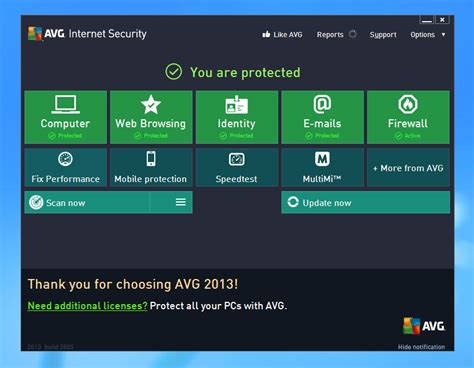Open the Computer protection tile
Viewport: 474px width, 368px height.
(66, 117)
